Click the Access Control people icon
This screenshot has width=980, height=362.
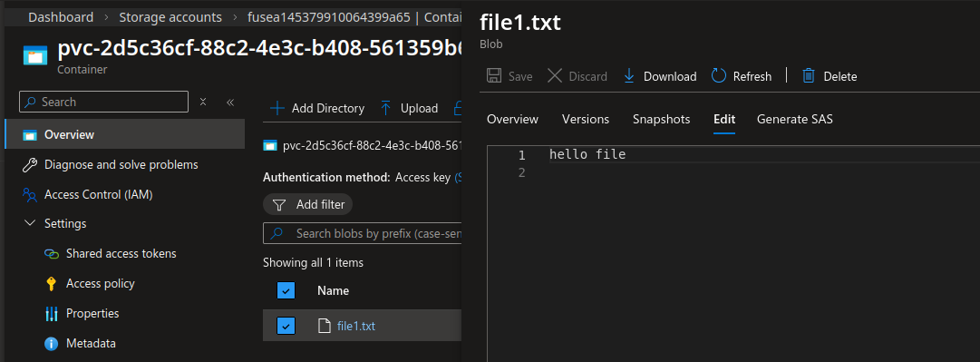pos(29,194)
